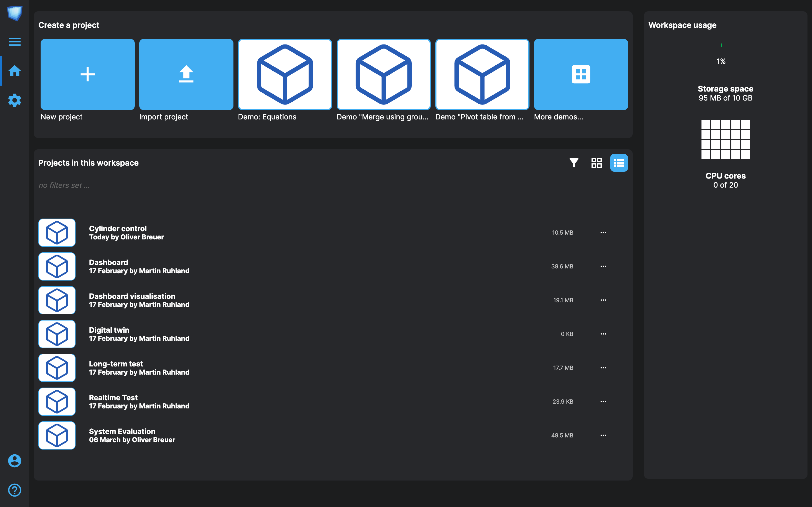The image size is (812, 507).
Task: Open the Demo: Equations thumbnail
Action: (285, 74)
